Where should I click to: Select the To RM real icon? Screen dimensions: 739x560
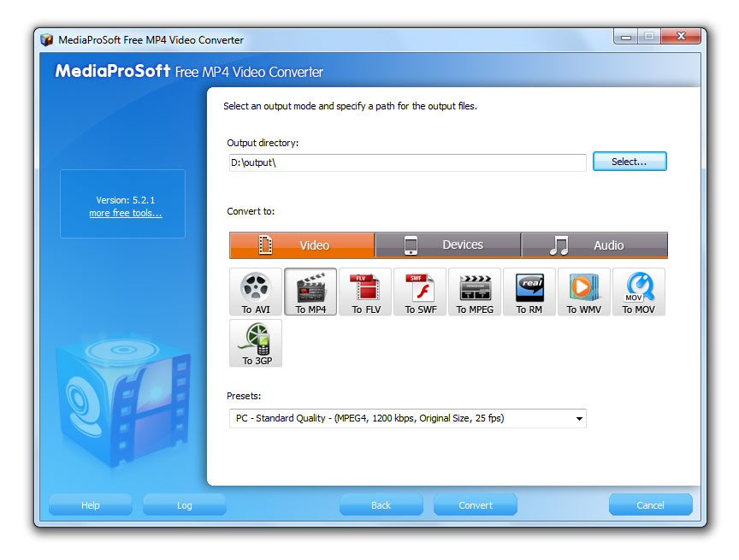529,292
